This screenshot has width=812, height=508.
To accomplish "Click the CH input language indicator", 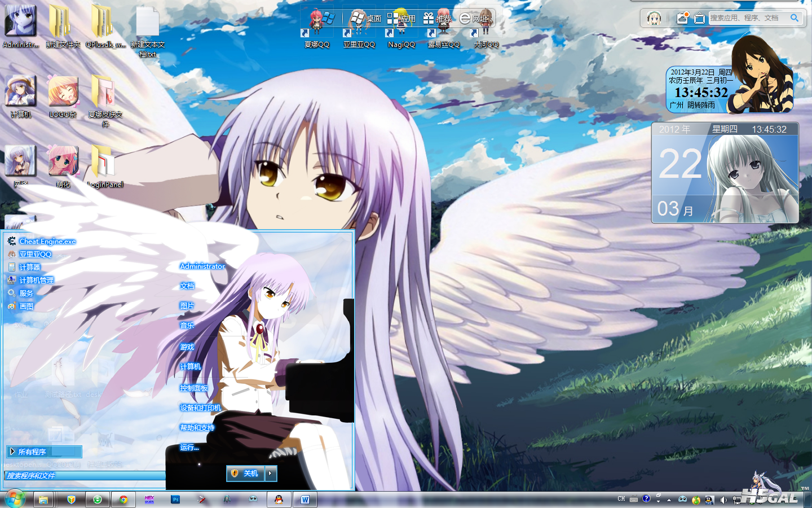I will pos(621,499).
